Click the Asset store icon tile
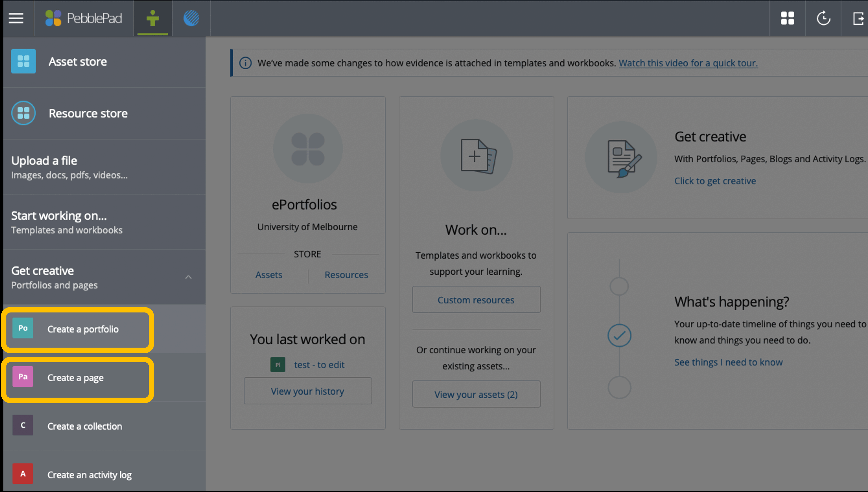This screenshot has height=492, width=868. click(23, 61)
